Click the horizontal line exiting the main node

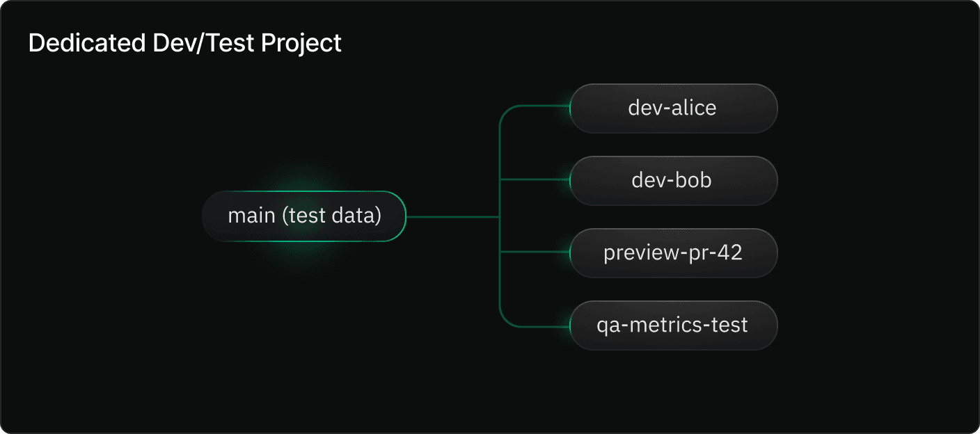452,217
